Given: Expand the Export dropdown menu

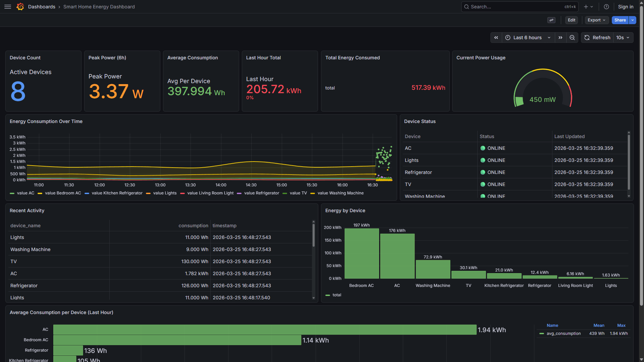Looking at the screenshot, I should pyautogui.click(x=596, y=20).
